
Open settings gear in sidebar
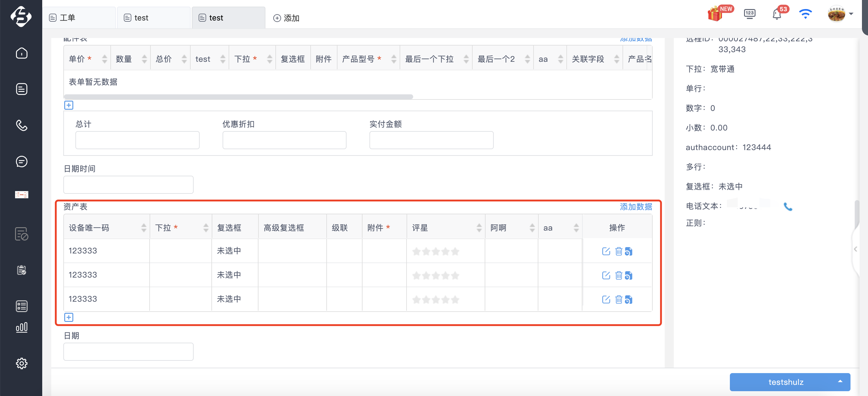pyautogui.click(x=22, y=363)
